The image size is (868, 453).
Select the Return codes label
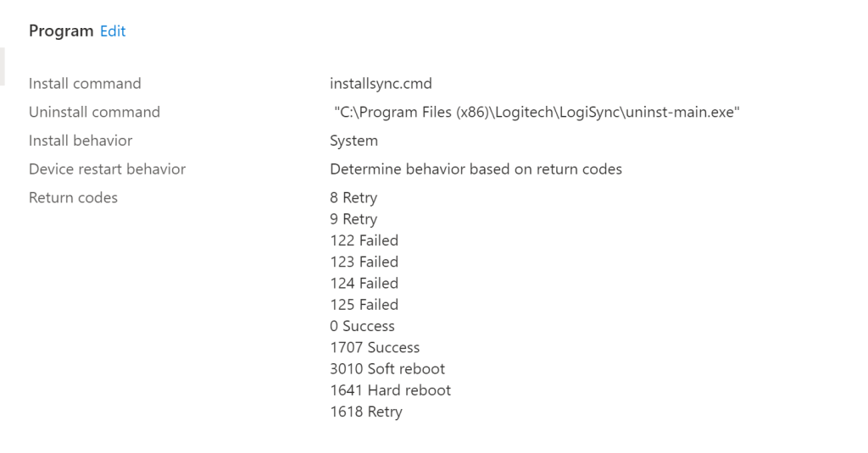pos(73,198)
